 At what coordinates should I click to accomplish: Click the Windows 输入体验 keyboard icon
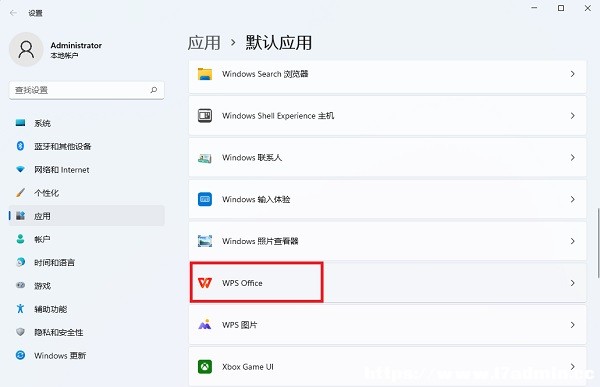205,199
